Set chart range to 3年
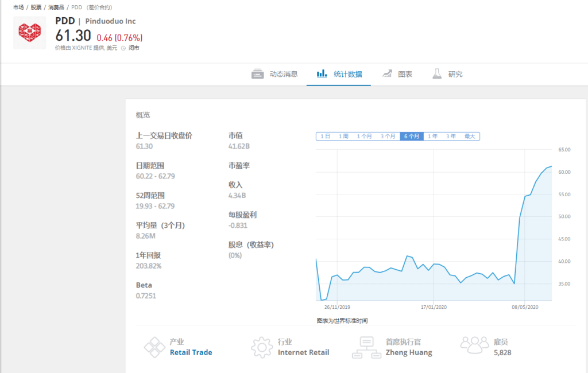The image size is (588, 373). pyautogui.click(x=451, y=136)
